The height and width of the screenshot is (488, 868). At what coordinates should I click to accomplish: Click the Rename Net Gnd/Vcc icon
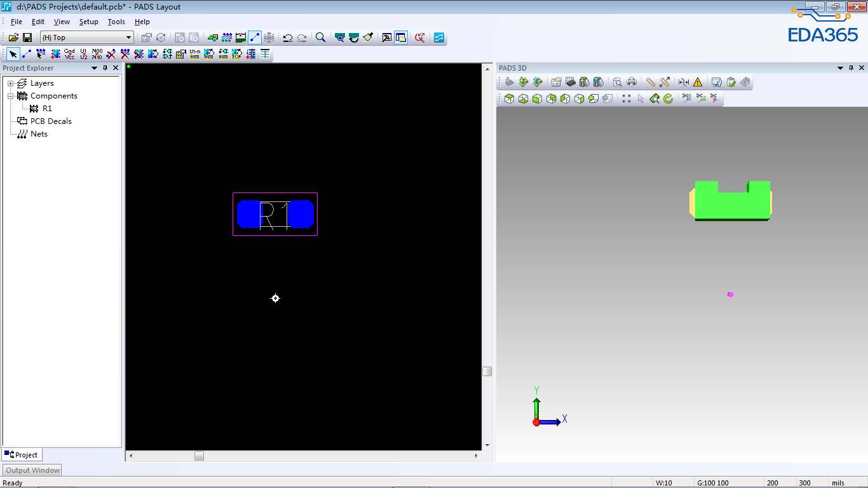69,54
